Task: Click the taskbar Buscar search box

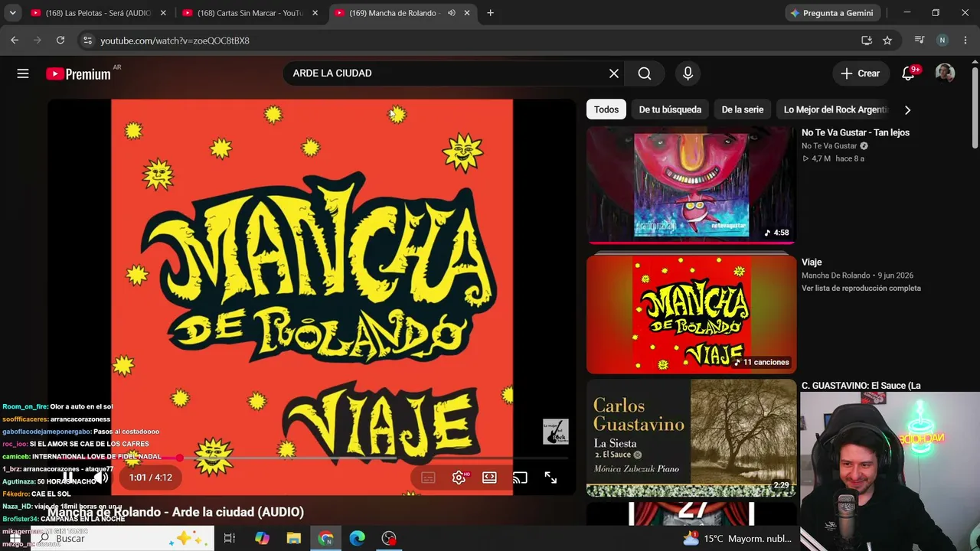Action: click(x=122, y=539)
